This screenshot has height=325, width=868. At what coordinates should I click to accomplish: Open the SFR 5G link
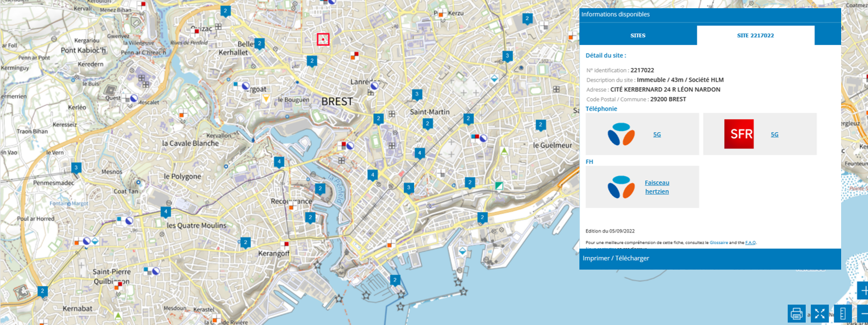tap(774, 134)
